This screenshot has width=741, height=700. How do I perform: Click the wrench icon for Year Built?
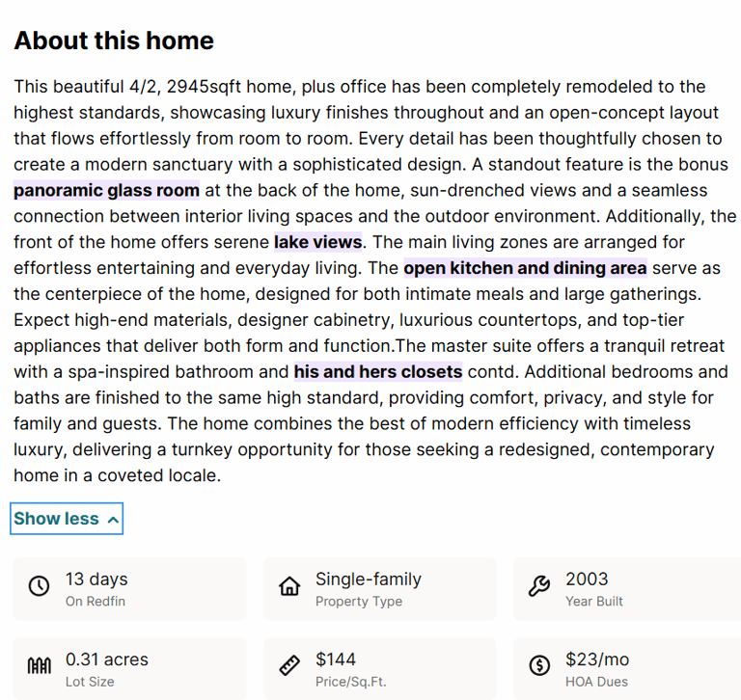click(x=539, y=586)
